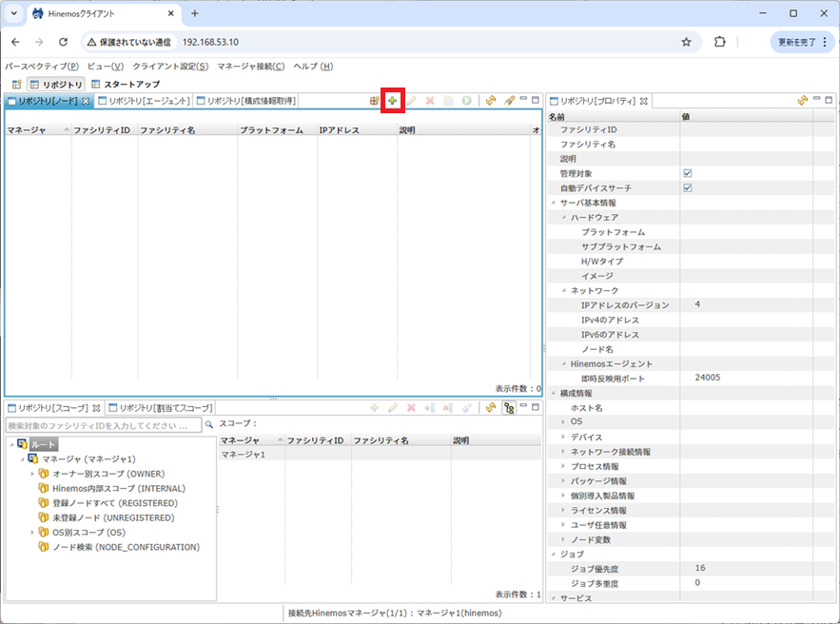This screenshot has width=840, height=624.
Task: Collapse the マネージャ (マネージャ1) tree node
Action: coord(22,459)
